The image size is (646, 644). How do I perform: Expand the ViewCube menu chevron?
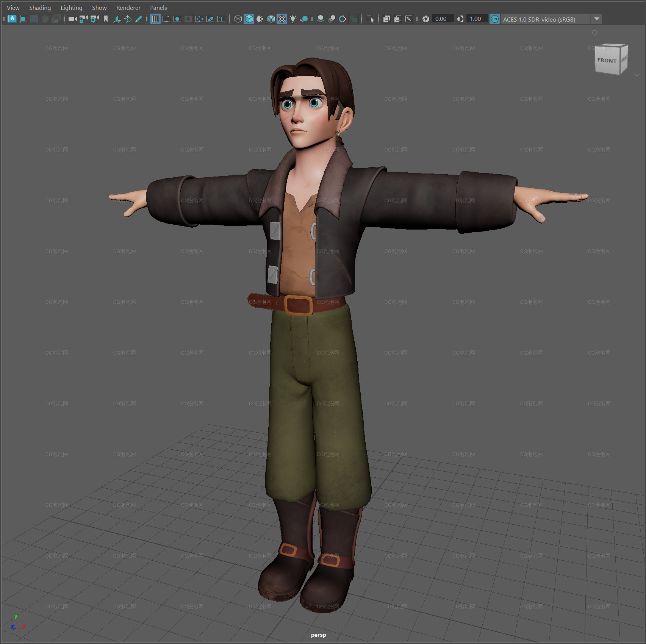pos(637,75)
